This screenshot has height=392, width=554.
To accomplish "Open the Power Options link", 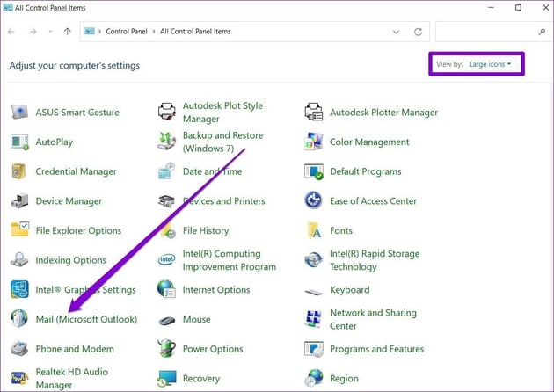I will [x=213, y=349].
